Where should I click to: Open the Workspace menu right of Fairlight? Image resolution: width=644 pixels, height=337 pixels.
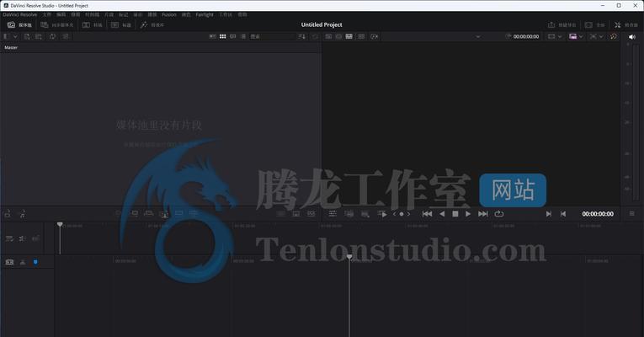coord(226,14)
